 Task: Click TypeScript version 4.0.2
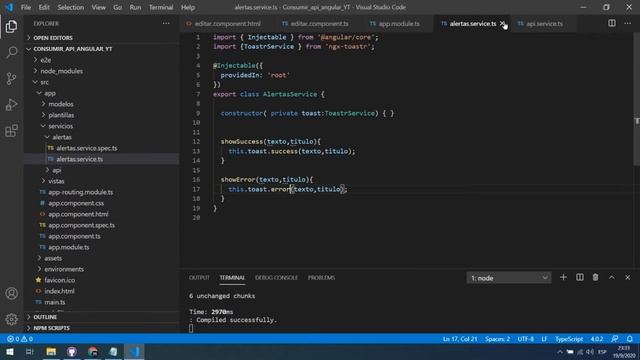596,339
